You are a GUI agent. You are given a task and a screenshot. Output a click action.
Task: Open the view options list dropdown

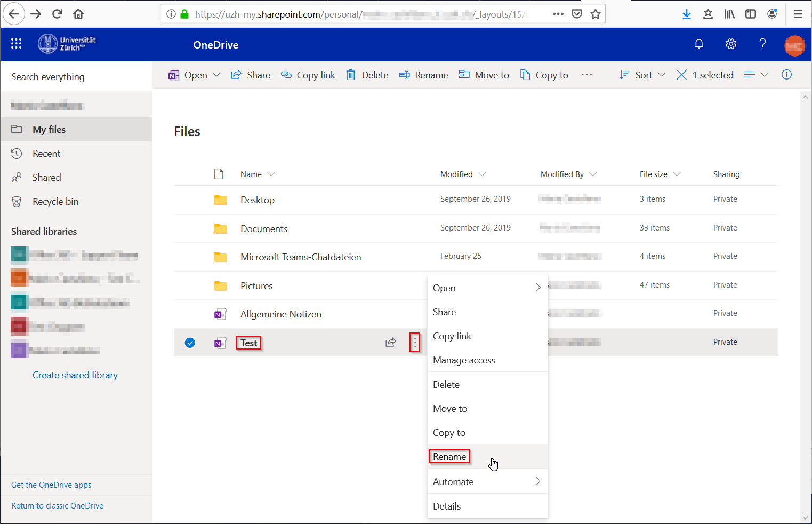click(x=756, y=75)
